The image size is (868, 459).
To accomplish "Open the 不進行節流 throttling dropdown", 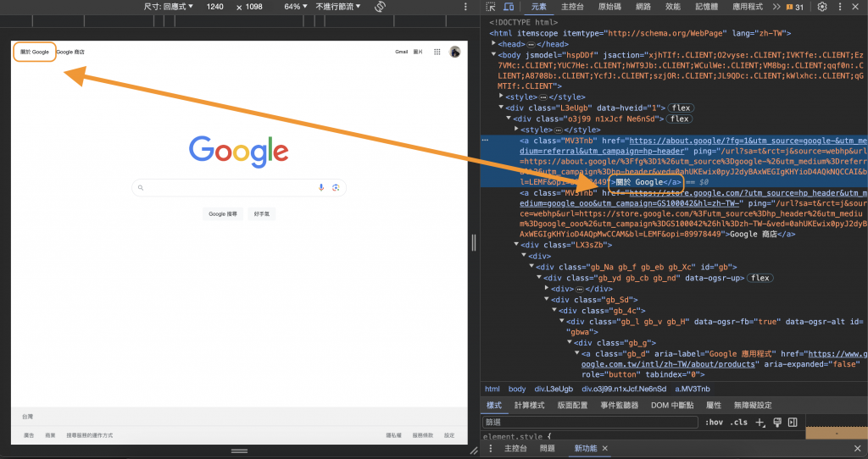I will pyautogui.click(x=337, y=7).
